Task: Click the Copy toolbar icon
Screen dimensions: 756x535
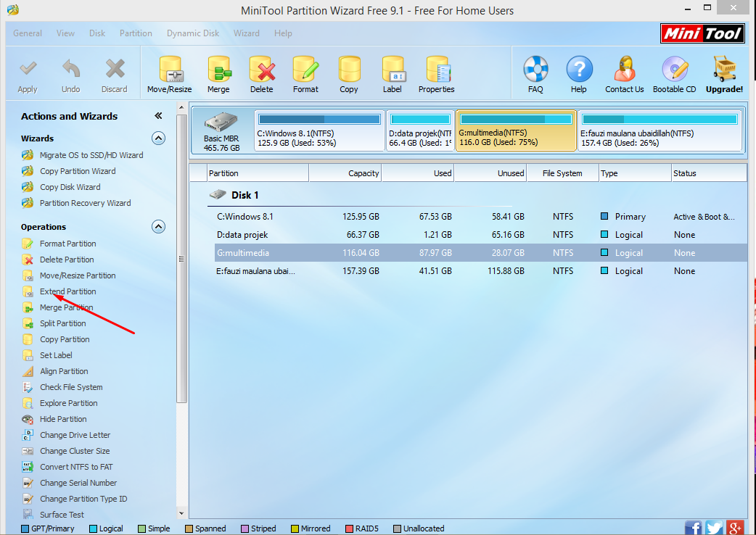Action: [349, 70]
